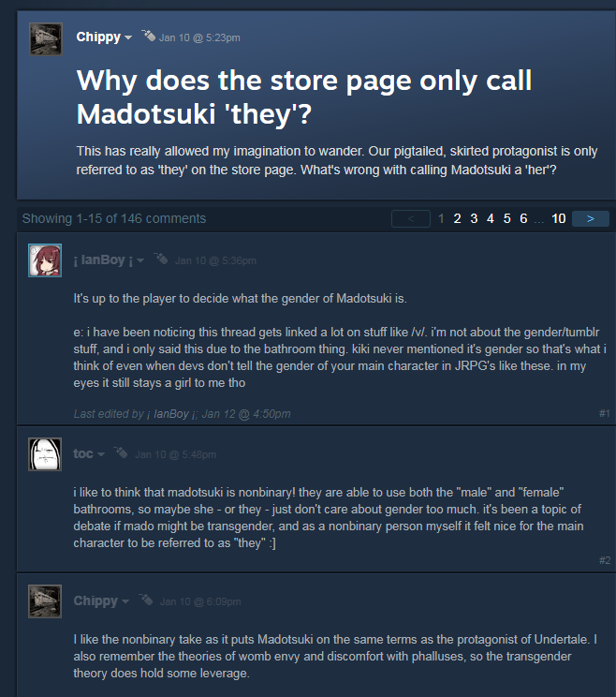The height and width of the screenshot is (697, 616).
Task: Go to comments page 5
Action: tap(506, 218)
